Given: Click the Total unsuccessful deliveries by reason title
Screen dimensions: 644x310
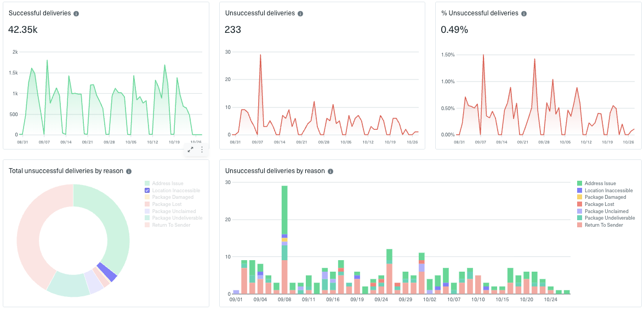Looking at the screenshot, I should pyautogui.click(x=66, y=171).
